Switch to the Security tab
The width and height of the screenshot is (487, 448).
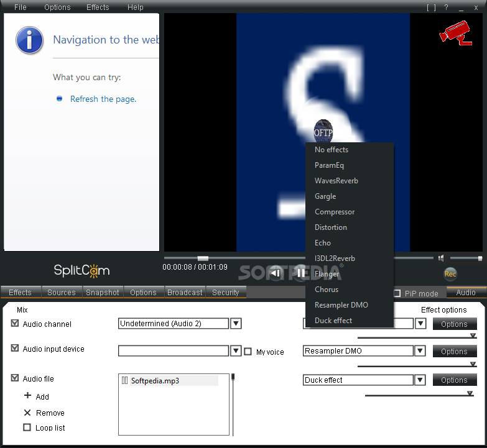point(226,292)
